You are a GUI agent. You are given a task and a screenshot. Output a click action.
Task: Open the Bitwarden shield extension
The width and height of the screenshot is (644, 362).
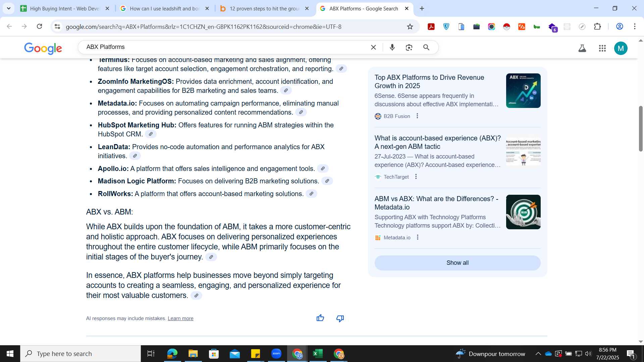pyautogui.click(x=446, y=26)
